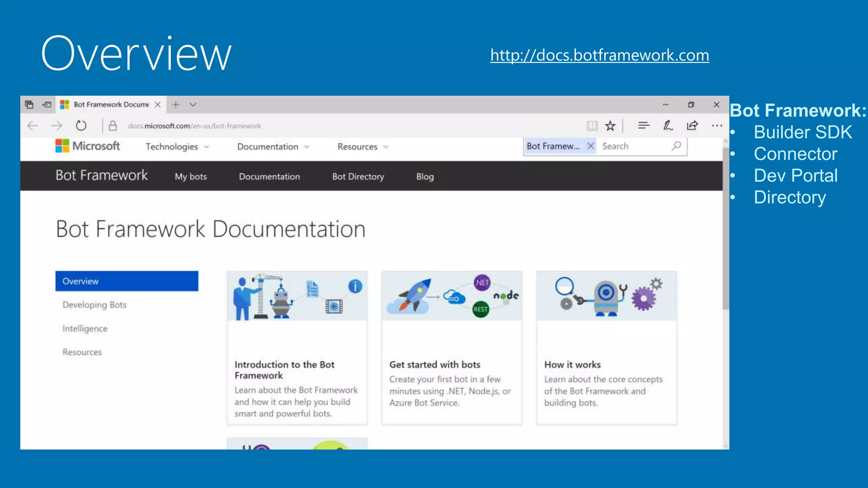Open Introduction to the Bot Framework card image

coord(297,296)
